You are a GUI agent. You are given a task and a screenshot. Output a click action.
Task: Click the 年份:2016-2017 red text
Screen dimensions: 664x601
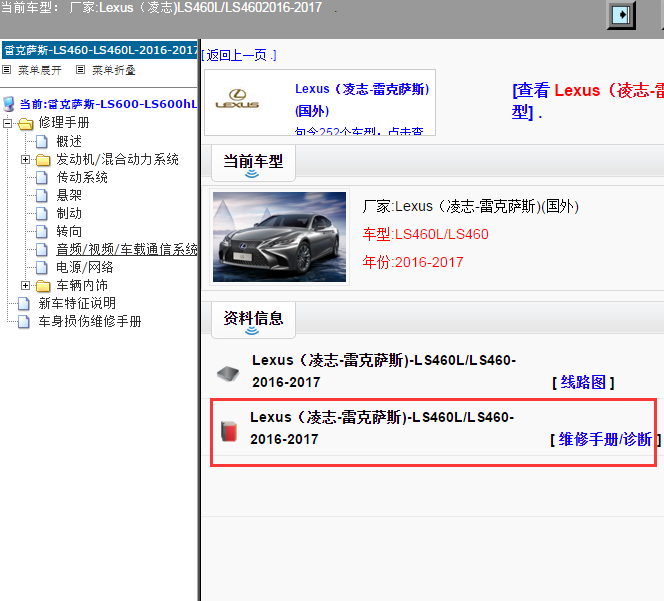(x=413, y=263)
